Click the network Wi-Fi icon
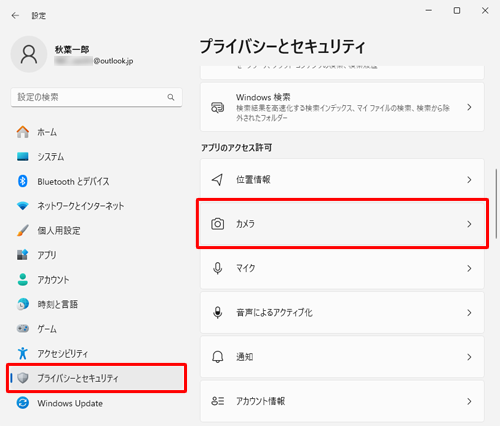The height and width of the screenshot is (426, 500). pyautogui.click(x=23, y=206)
